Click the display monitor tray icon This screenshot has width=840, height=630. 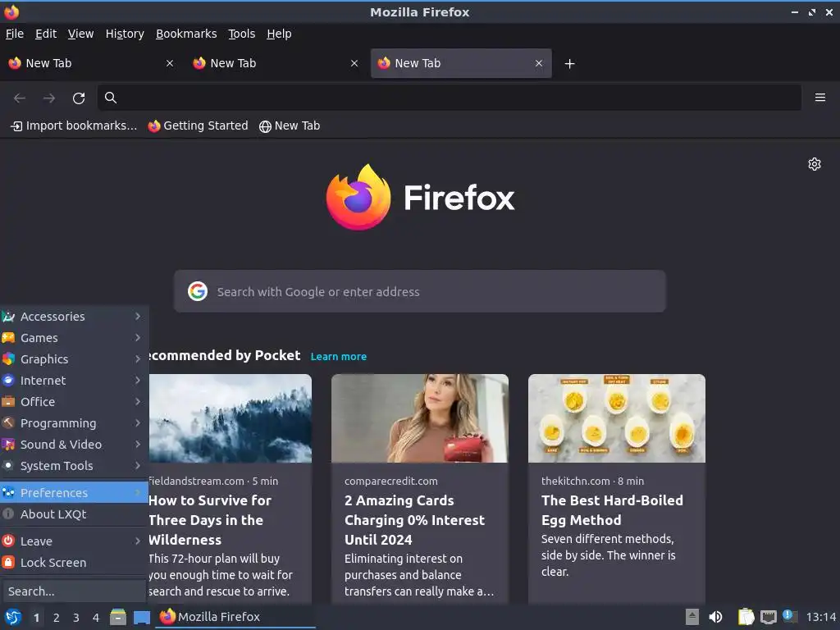click(768, 617)
